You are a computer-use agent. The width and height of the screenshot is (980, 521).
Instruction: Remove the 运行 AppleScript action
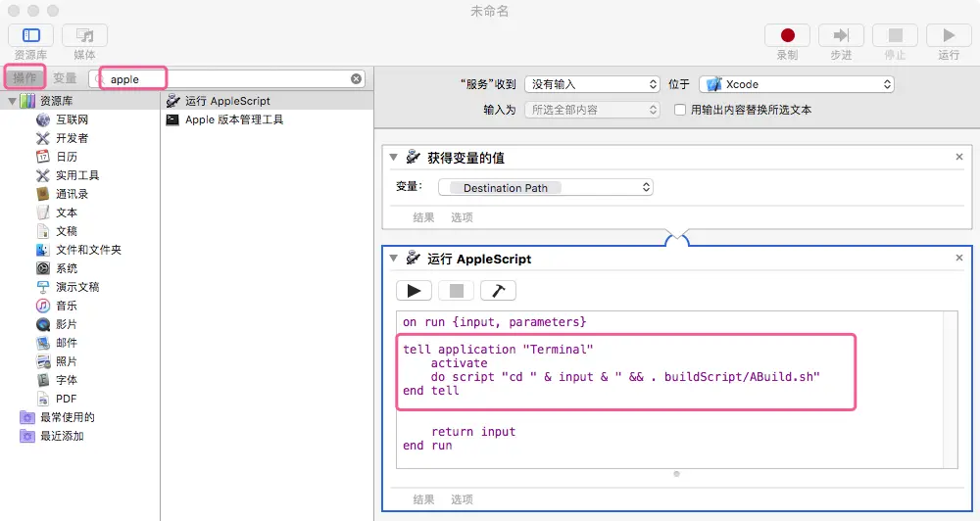click(x=959, y=258)
